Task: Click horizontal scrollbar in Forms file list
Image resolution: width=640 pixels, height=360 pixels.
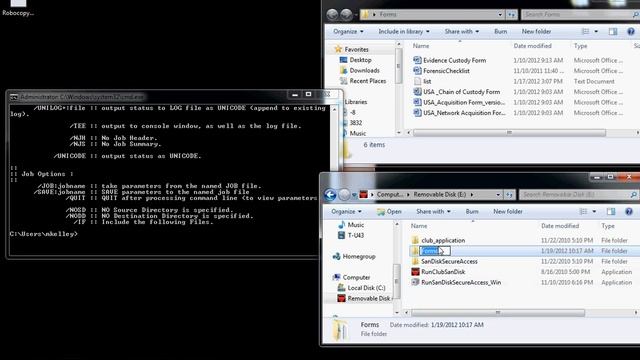Action: 509,133
